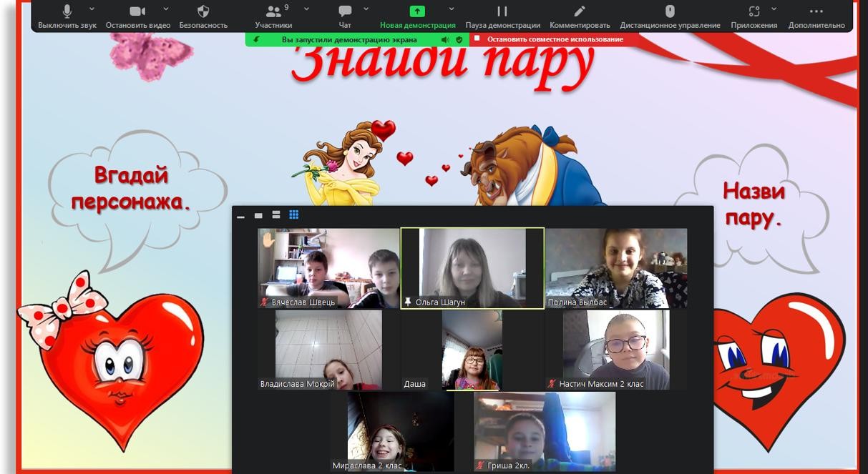Click the microphone icon to mute audio

click(x=67, y=11)
